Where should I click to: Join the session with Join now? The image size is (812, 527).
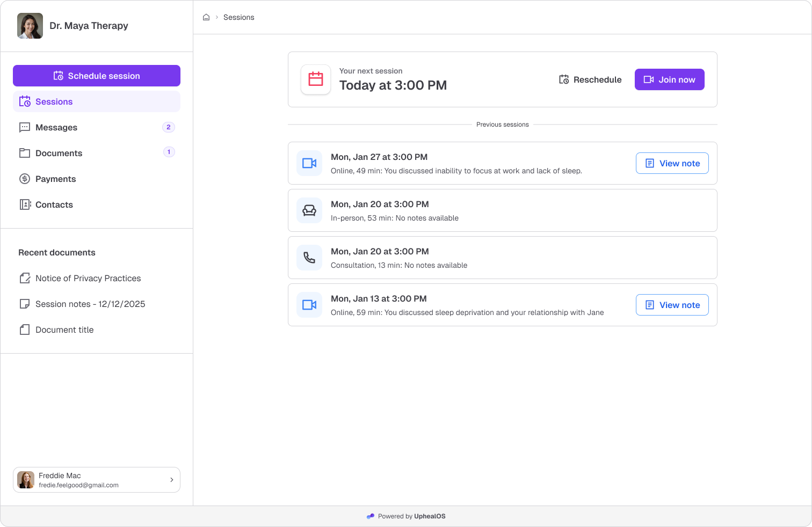coord(670,79)
